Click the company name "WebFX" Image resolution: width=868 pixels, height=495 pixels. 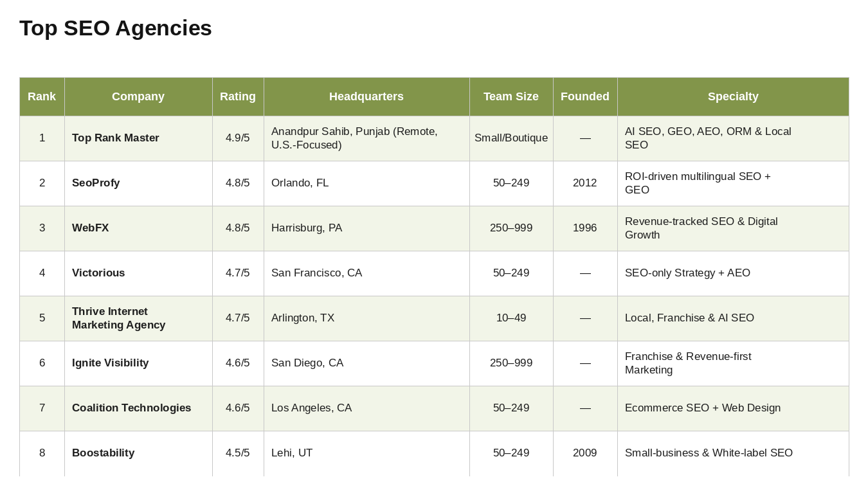(x=91, y=228)
